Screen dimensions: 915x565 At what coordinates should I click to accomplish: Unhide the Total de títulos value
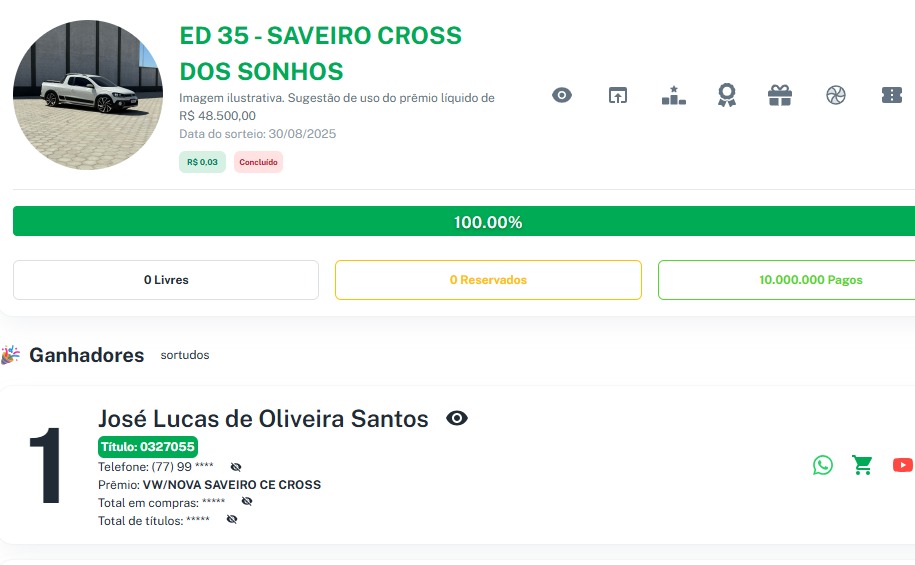[x=232, y=519]
